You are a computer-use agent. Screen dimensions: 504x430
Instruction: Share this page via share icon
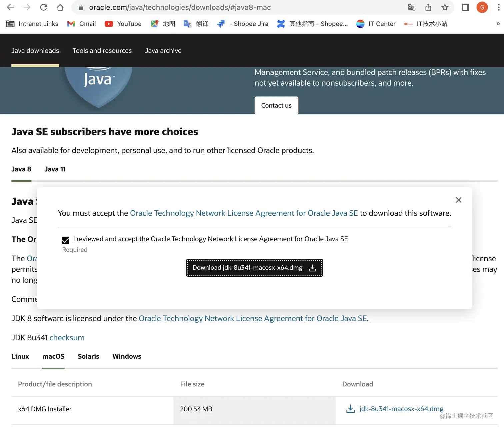click(x=428, y=7)
